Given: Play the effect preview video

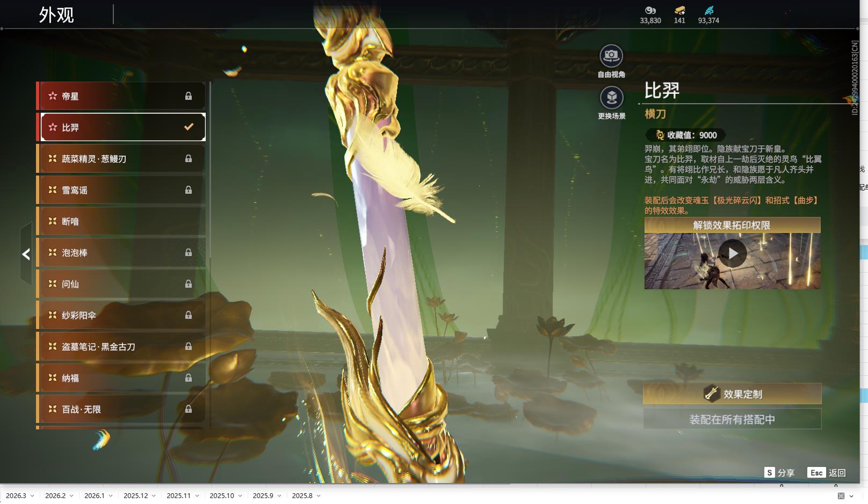Looking at the screenshot, I should click(733, 253).
